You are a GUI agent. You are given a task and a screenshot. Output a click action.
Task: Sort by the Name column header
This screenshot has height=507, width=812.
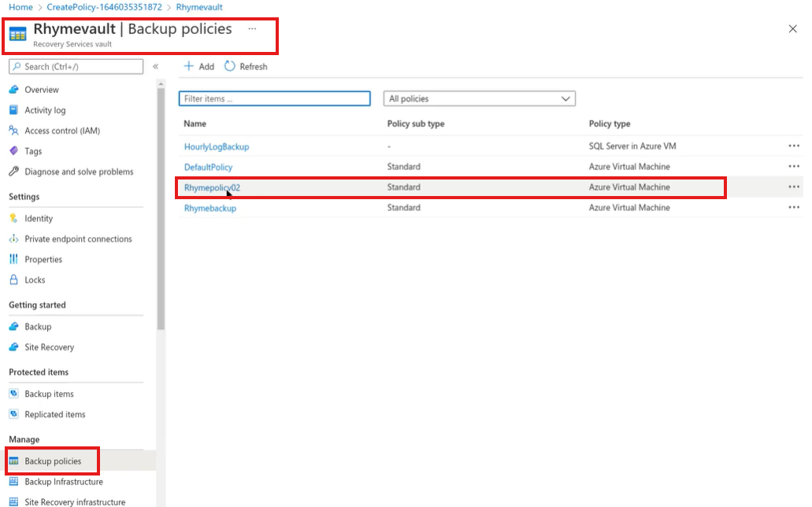(x=195, y=124)
